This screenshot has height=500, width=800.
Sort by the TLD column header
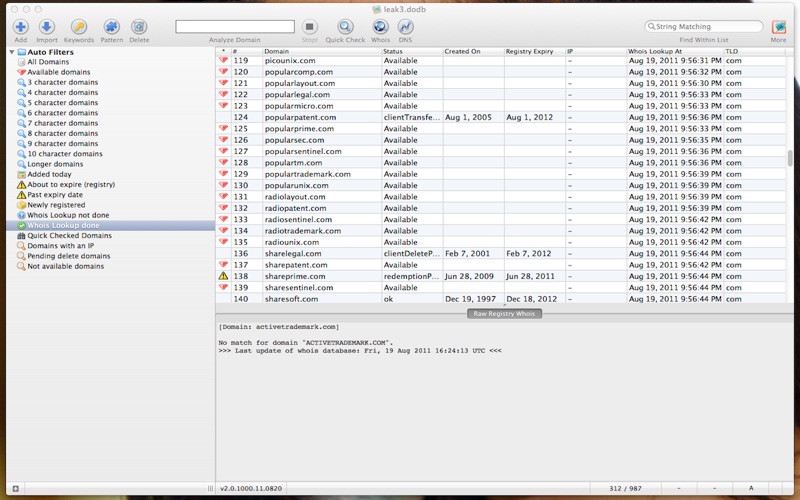pos(754,51)
